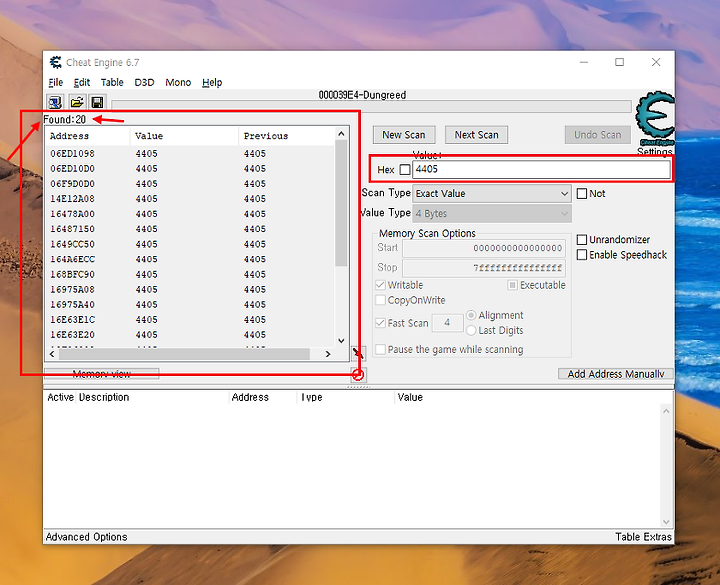Select result address 16E63E1C
Screen dimensions: 720x585
point(72,320)
